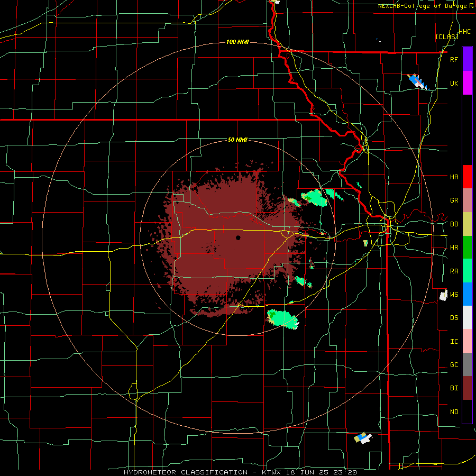Viewport: 476px width, 476px height.
Task: Select the yellow BD big drops swatch
Action: point(467,224)
